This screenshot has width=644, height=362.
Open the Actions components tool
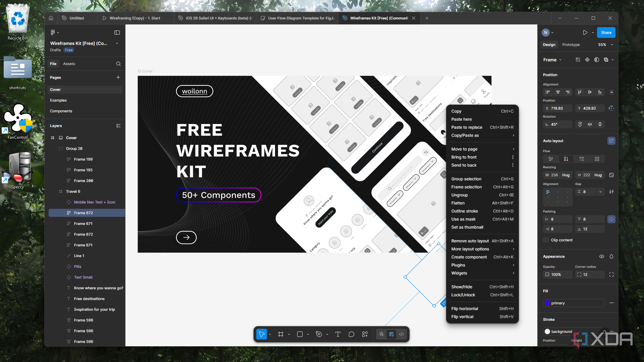[365, 334]
